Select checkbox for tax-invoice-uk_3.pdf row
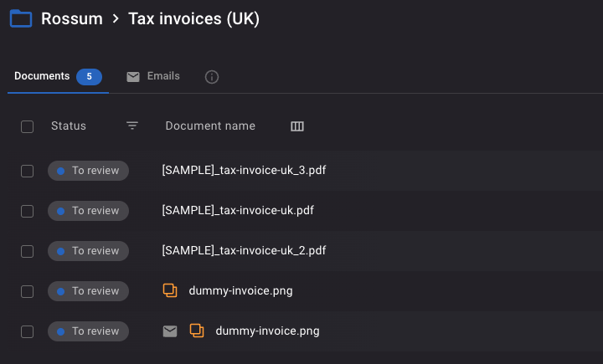This screenshot has height=364, width=603. [28, 171]
